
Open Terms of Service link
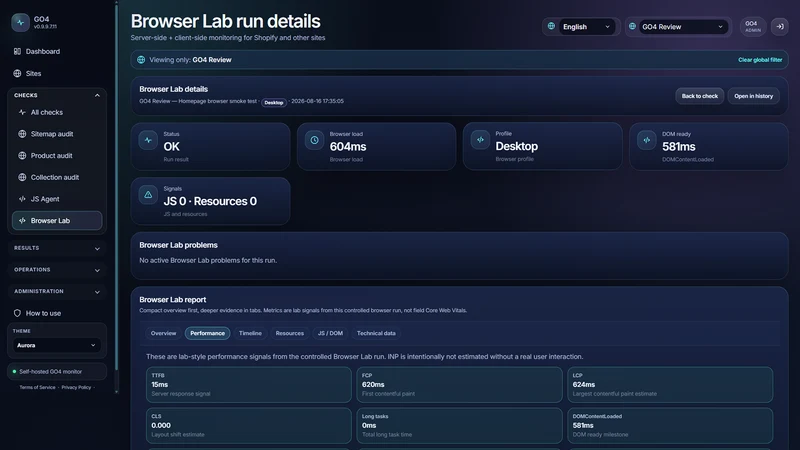pyautogui.click(x=37, y=387)
